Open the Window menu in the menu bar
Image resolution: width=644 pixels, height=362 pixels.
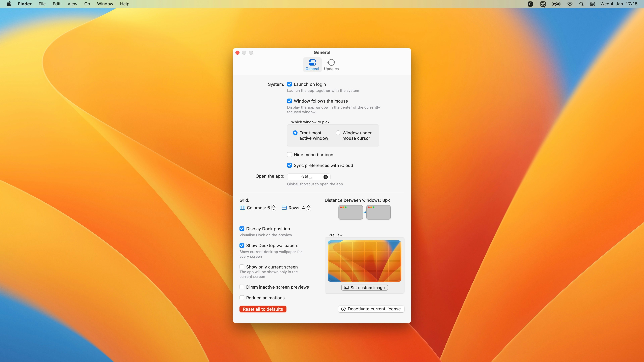(x=105, y=4)
